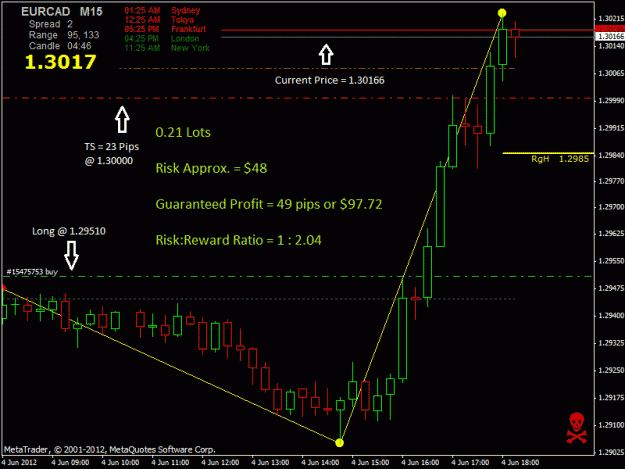
Task: Click the "Current Price = 1.30166" label
Action: pyautogui.click(x=330, y=80)
